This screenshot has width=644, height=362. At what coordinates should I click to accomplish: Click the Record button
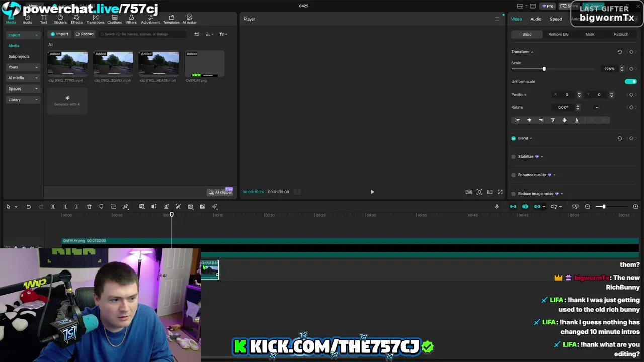click(85, 34)
